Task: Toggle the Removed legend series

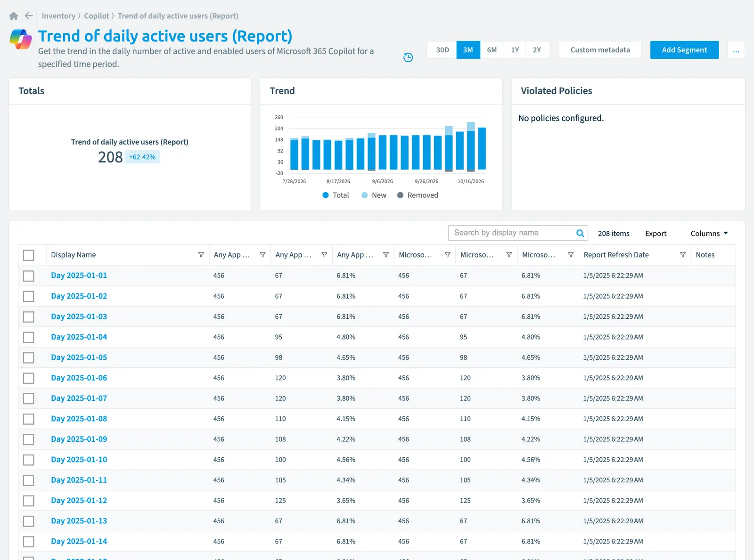Action: pos(418,195)
